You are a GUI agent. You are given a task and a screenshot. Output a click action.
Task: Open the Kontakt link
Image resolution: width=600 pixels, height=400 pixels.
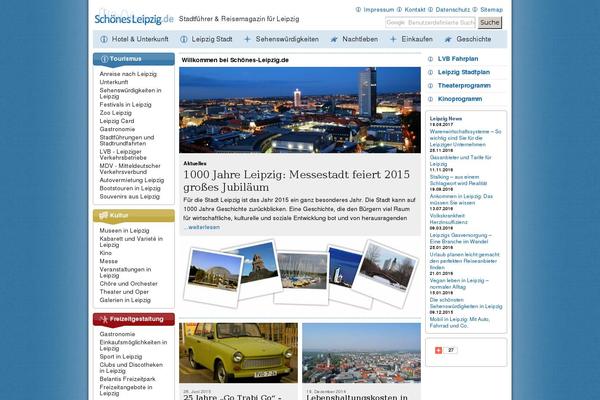(415, 10)
